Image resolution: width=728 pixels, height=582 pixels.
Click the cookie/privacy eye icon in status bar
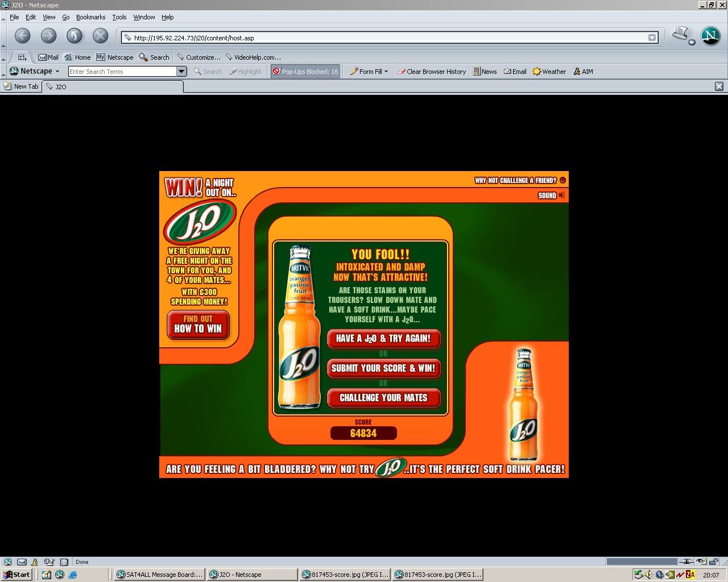click(x=701, y=562)
